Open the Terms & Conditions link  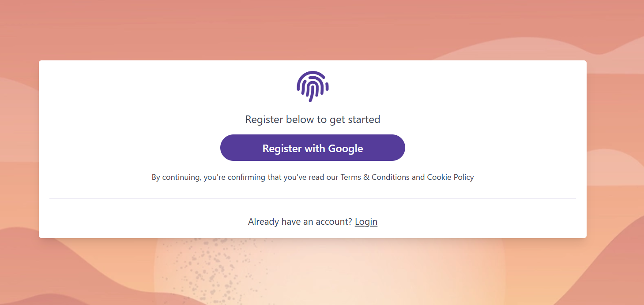375,177
